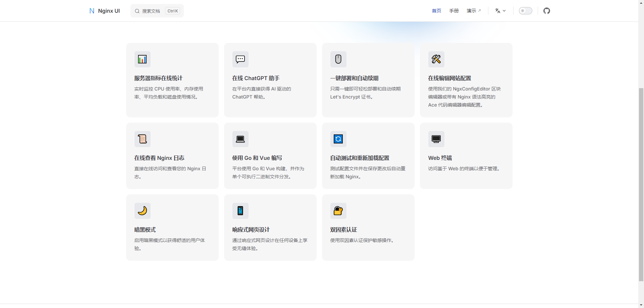Click the padlock two-factor authentication icon
Viewport: 644px width, 308px height.
click(338, 211)
